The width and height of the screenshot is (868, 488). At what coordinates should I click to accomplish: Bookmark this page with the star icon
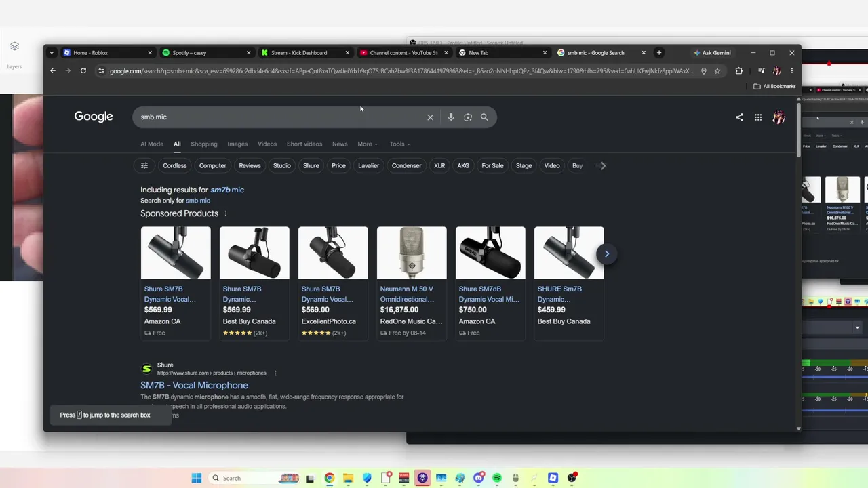717,71
